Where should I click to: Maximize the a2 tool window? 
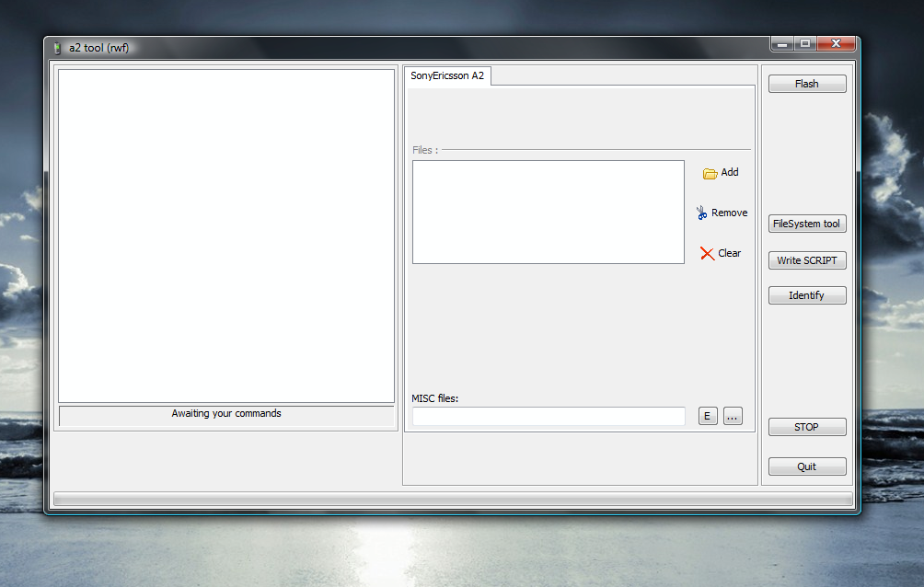[805, 43]
